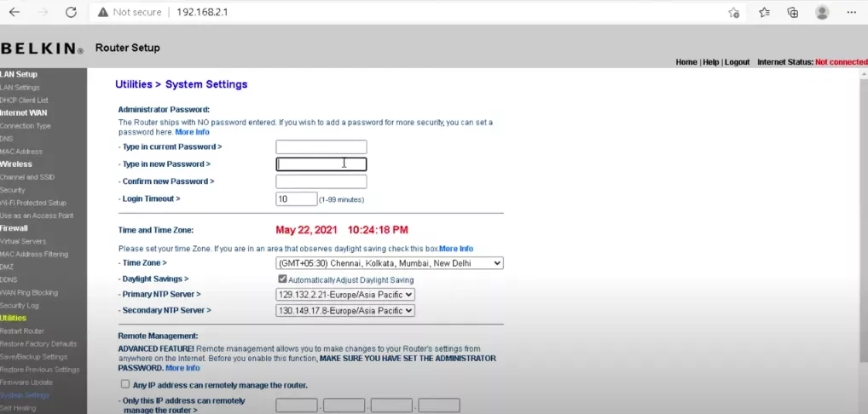Click the current Password field

coord(321,147)
